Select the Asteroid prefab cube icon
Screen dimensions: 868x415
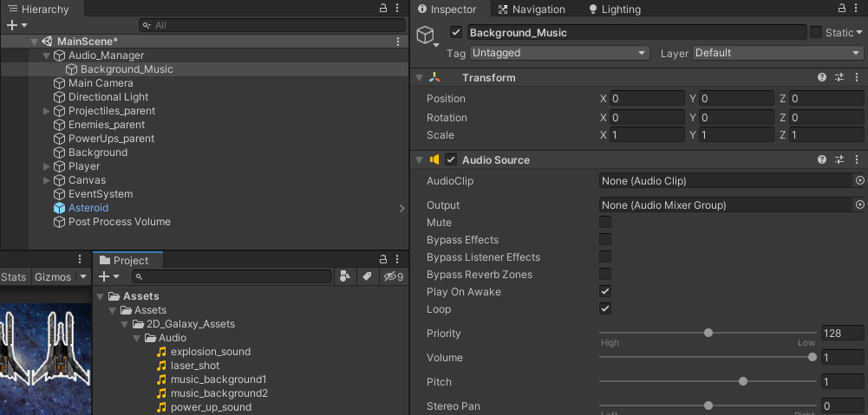tap(59, 208)
